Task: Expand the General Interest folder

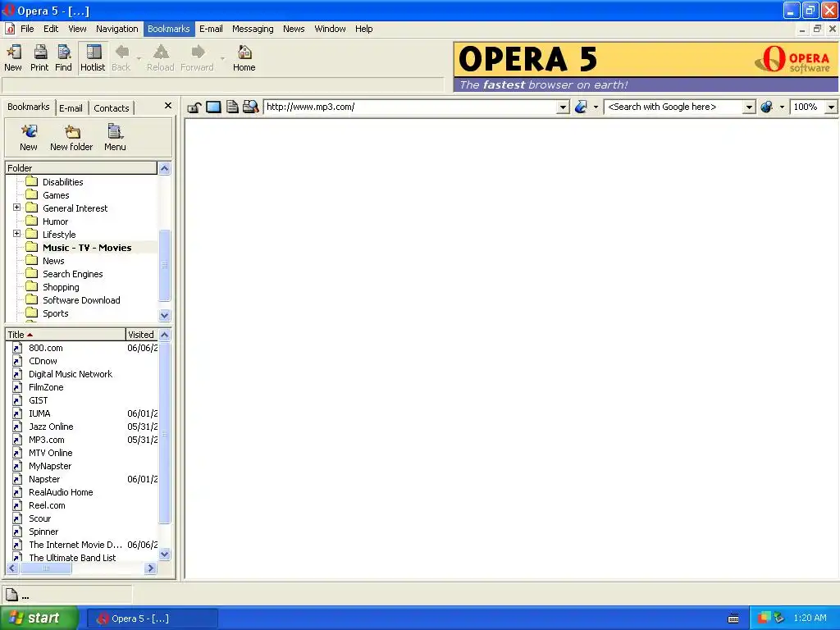Action: (x=16, y=208)
